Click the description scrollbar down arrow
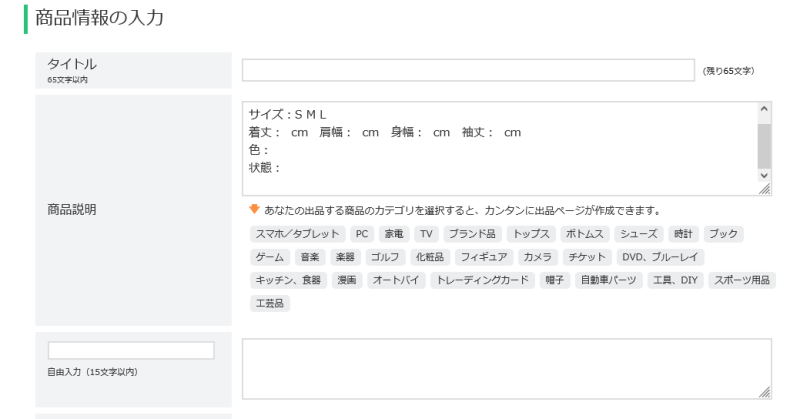The height and width of the screenshot is (419, 800). pyautogui.click(x=764, y=174)
